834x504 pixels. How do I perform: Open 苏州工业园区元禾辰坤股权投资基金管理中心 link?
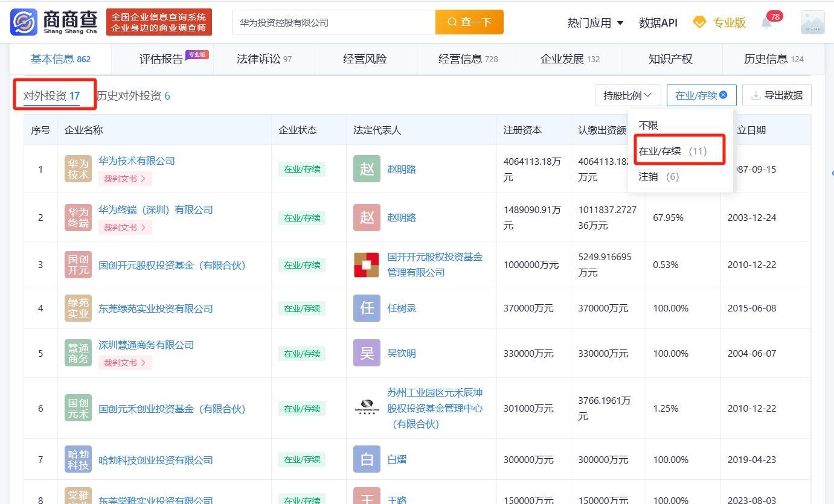point(435,408)
